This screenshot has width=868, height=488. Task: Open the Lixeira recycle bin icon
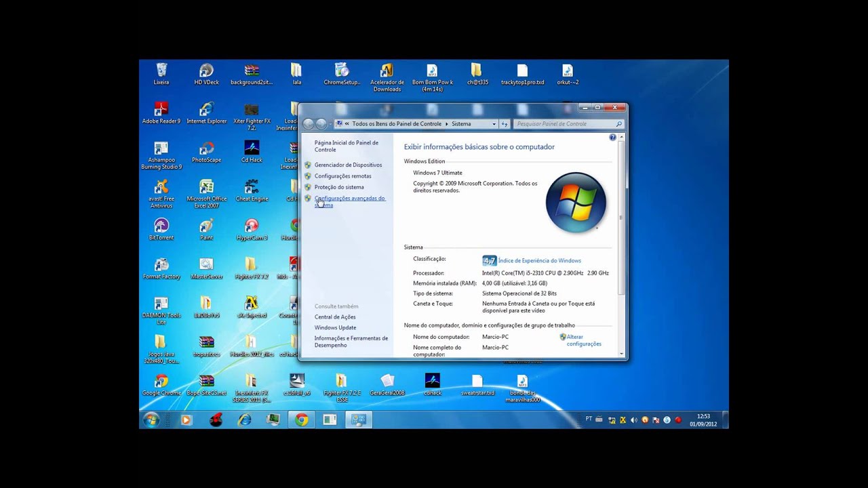pyautogui.click(x=161, y=74)
